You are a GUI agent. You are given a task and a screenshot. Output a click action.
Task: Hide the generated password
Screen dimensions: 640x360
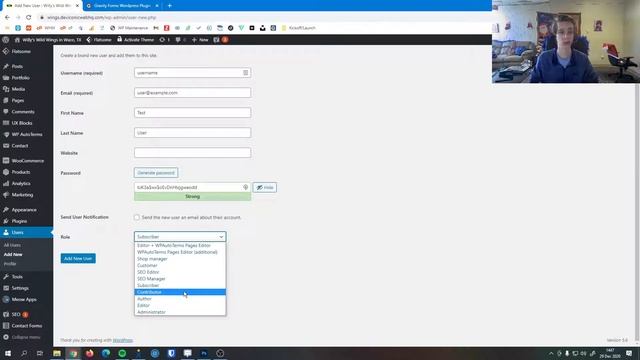[264, 187]
